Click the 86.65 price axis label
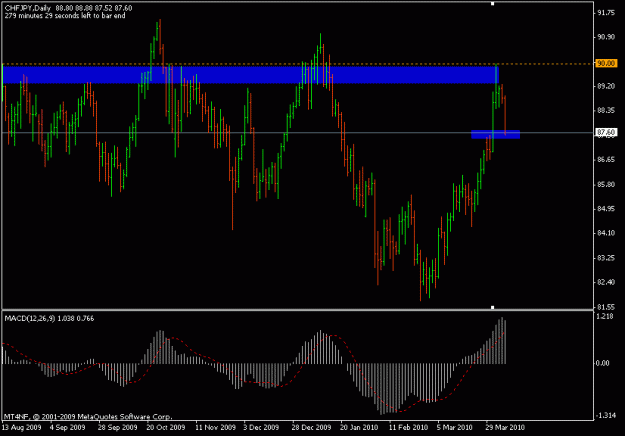This screenshot has width=625, height=436. tap(606, 160)
